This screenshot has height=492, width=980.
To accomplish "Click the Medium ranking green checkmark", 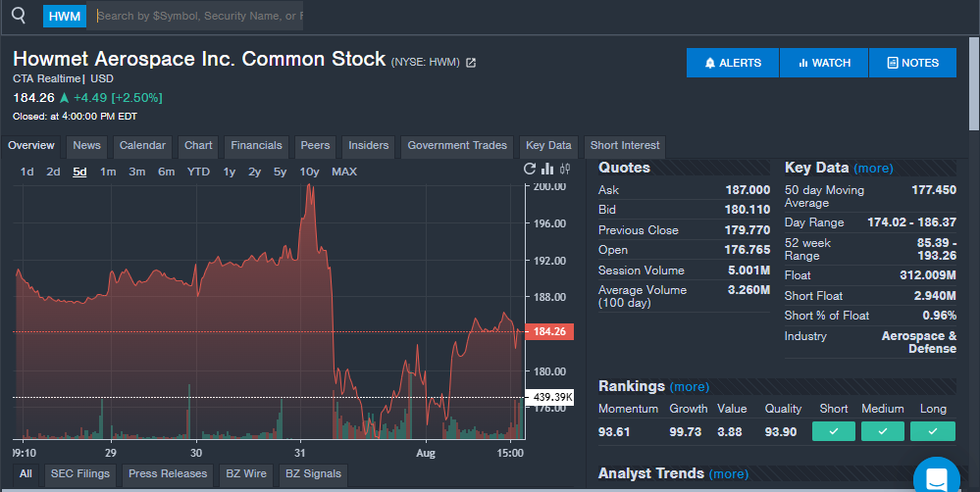I will 883,431.
